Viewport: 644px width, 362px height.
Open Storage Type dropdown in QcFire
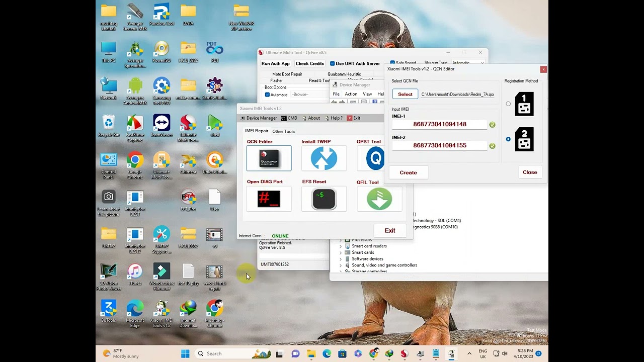(467, 63)
